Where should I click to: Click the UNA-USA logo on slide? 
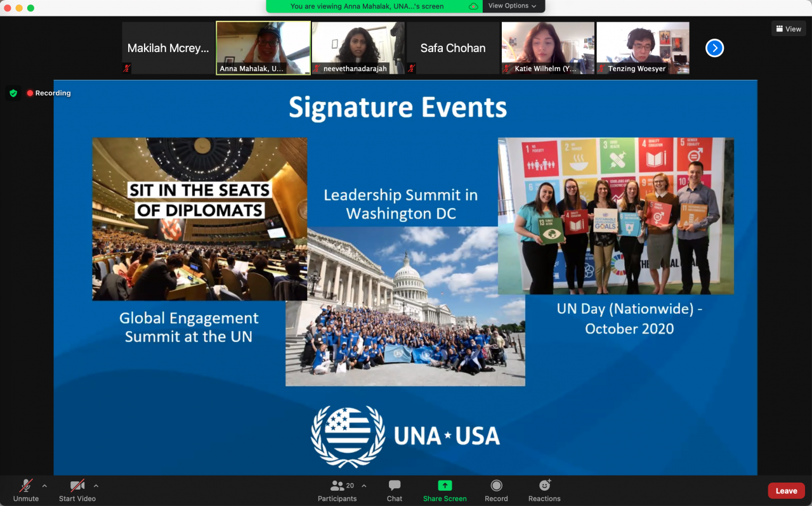[405, 437]
